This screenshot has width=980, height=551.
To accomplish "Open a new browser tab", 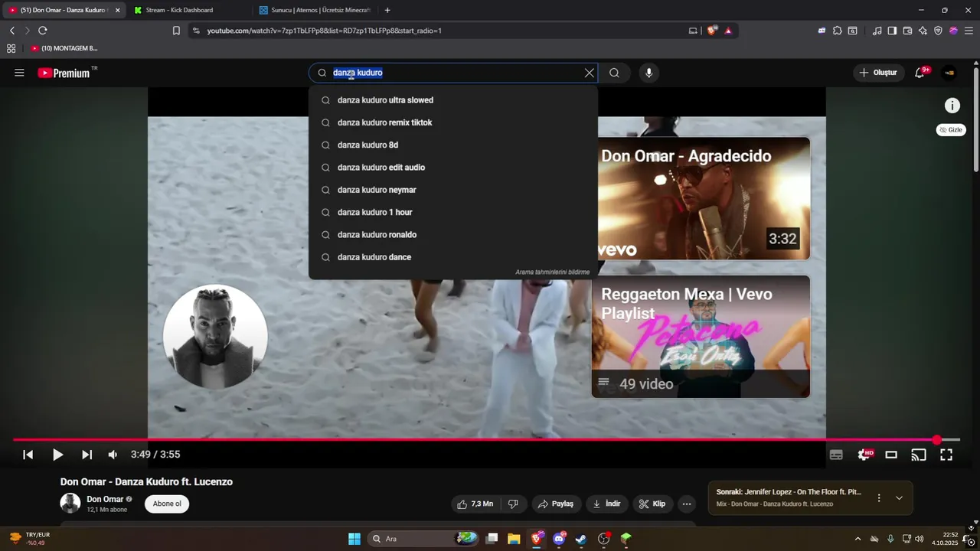I will point(387,10).
